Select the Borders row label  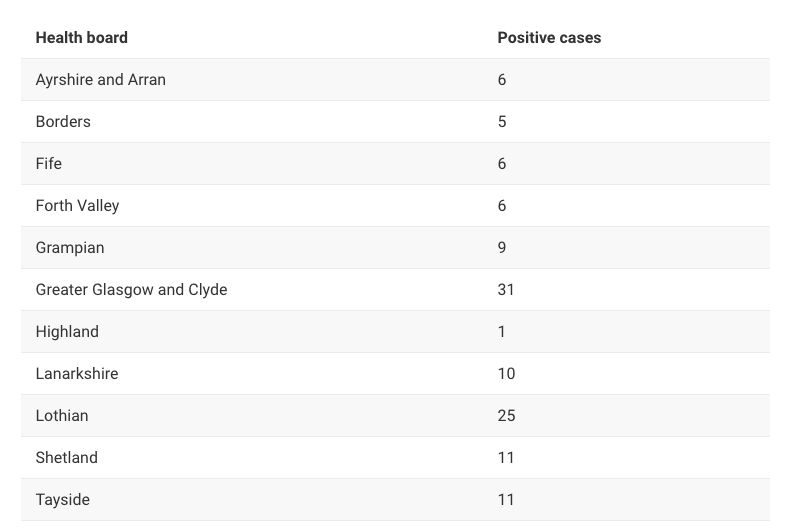click(63, 122)
